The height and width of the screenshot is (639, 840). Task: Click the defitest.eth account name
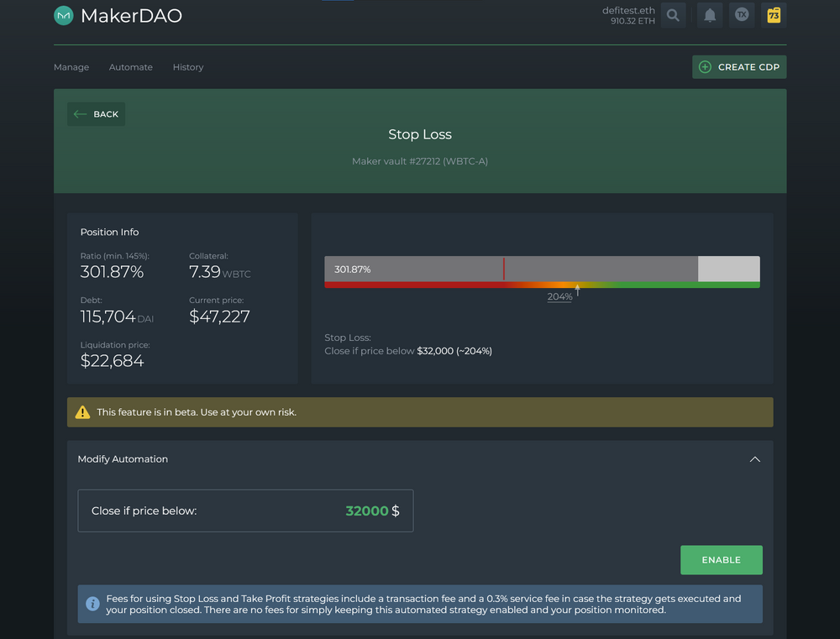(x=628, y=10)
